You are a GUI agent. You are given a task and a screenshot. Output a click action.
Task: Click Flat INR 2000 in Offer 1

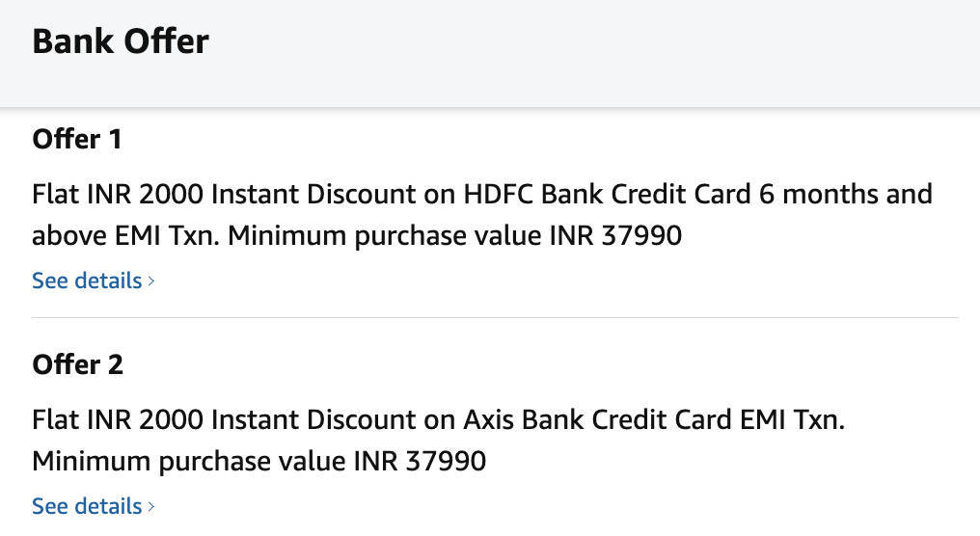pos(118,195)
